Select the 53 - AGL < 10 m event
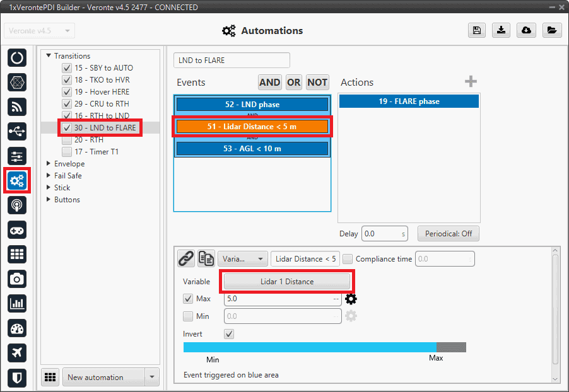 pos(252,148)
